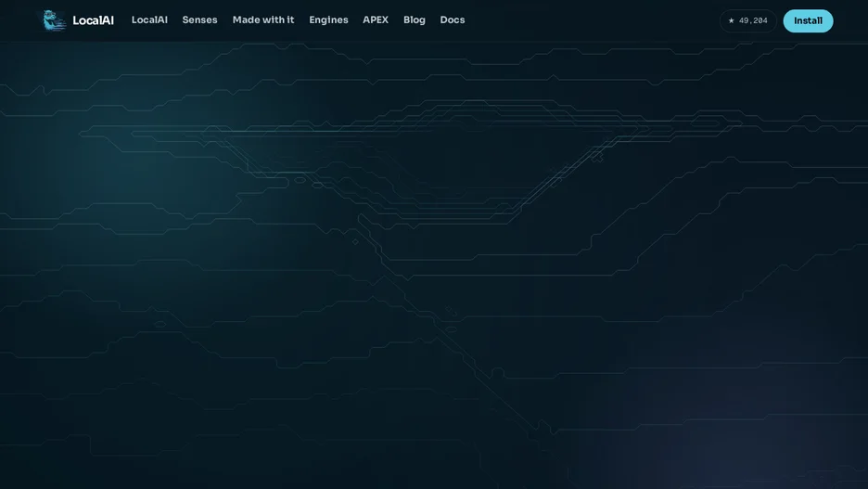Viewport: 868px width, 489px height.
Task: Open the APEX menu item
Action: (376, 19)
